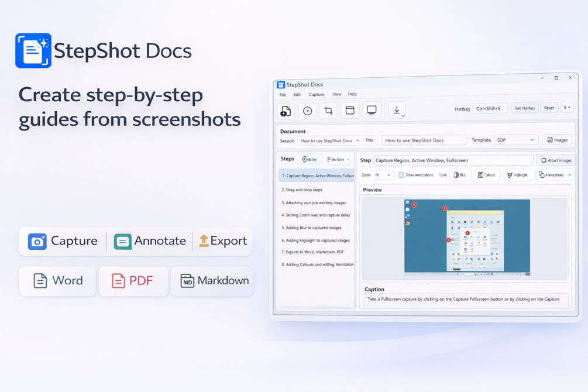Viewport: 588px width, 392px height.
Task: Click the Step name input field
Action: coord(453,160)
